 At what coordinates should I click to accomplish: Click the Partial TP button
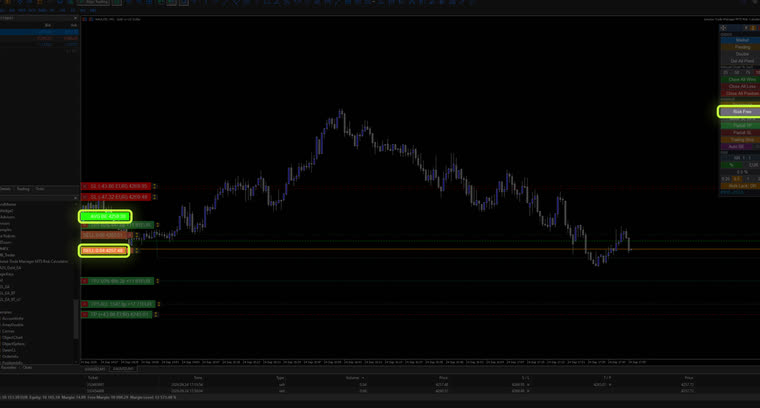741,126
